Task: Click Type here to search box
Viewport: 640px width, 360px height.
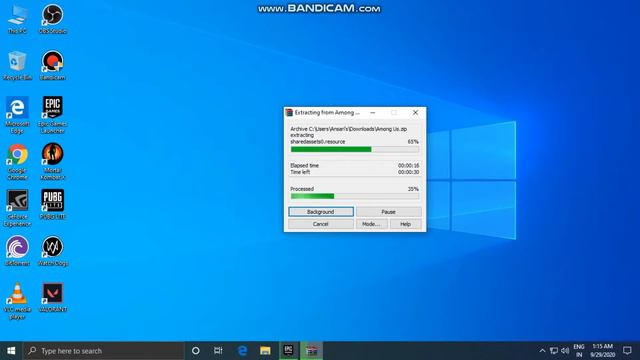Action: [104, 351]
